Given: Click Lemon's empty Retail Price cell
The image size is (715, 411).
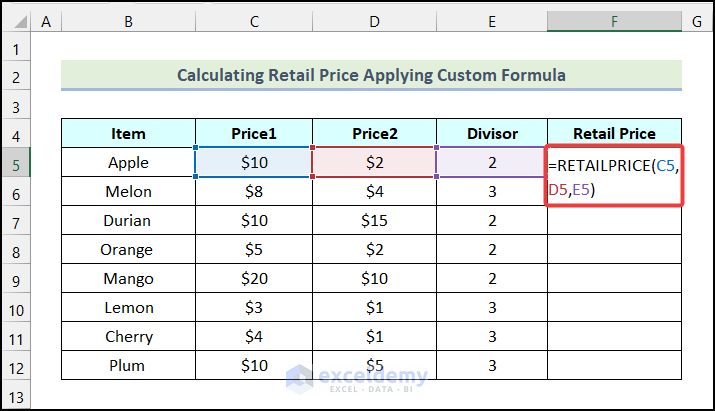Looking at the screenshot, I should 614,307.
